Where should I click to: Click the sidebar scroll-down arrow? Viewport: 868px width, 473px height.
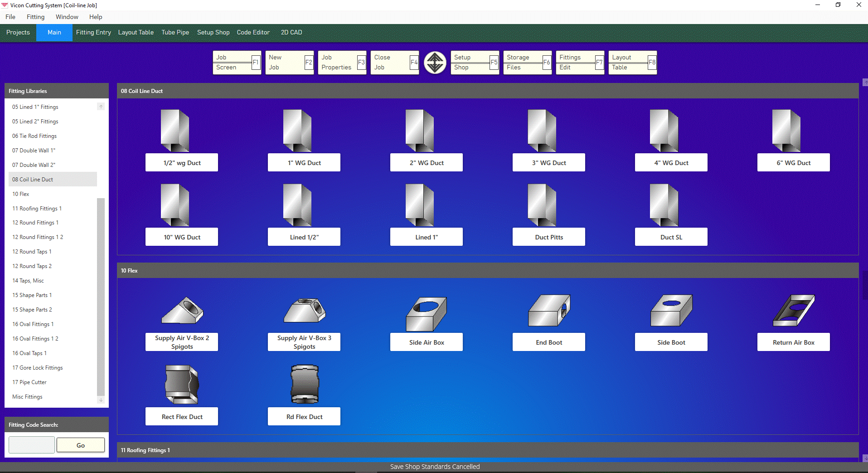(x=101, y=400)
